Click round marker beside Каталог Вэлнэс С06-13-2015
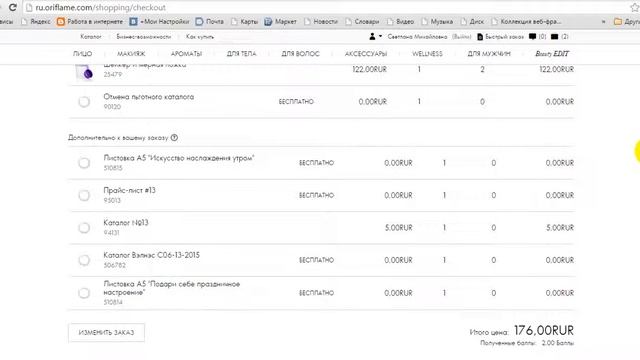This screenshot has width=640, height=360. [84, 260]
